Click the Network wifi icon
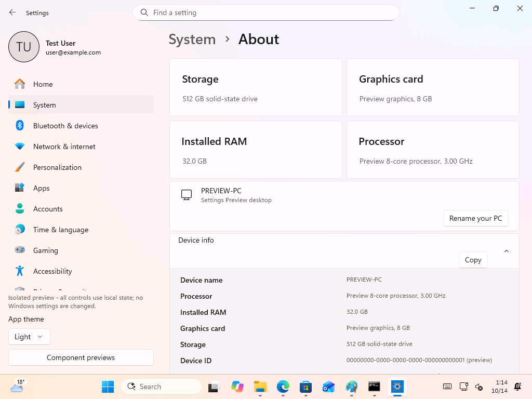The width and height of the screenshot is (532, 399). coord(20,147)
